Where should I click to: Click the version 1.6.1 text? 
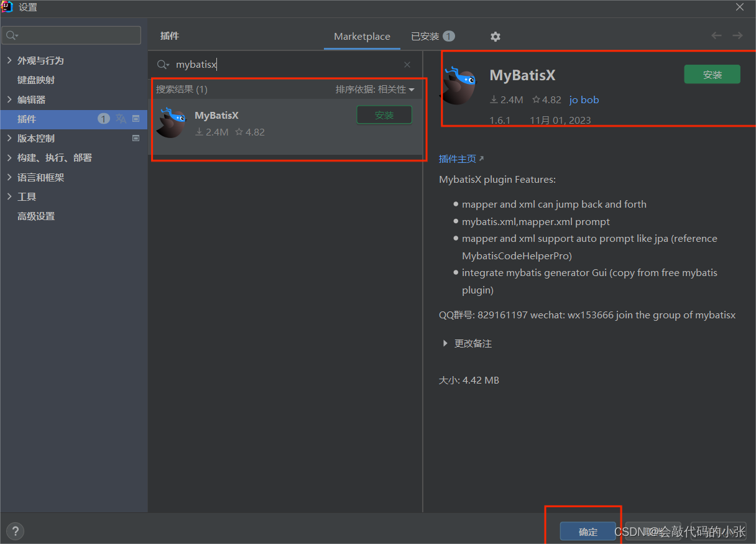click(x=500, y=120)
